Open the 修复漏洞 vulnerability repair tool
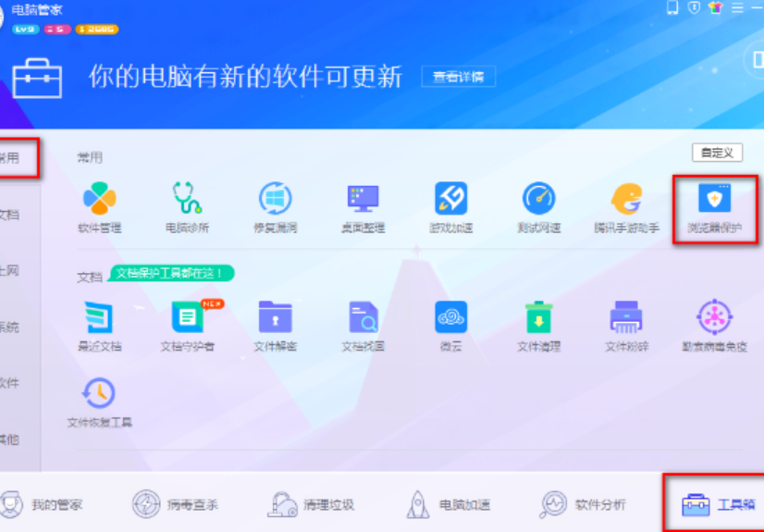Image resolution: width=764 pixels, height=532 pixels. coord(276,207)
